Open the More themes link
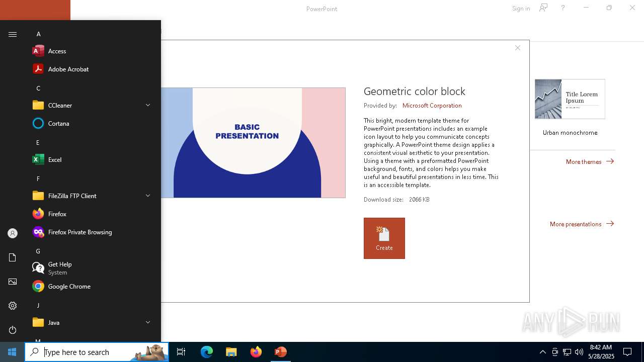Screen dimensions: 644x362 [x=590, y=161]
